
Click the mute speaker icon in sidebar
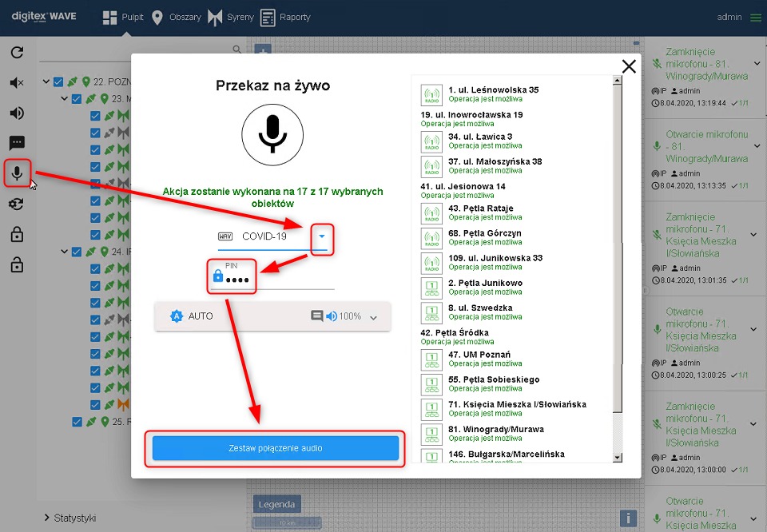(x=17, y=83)
